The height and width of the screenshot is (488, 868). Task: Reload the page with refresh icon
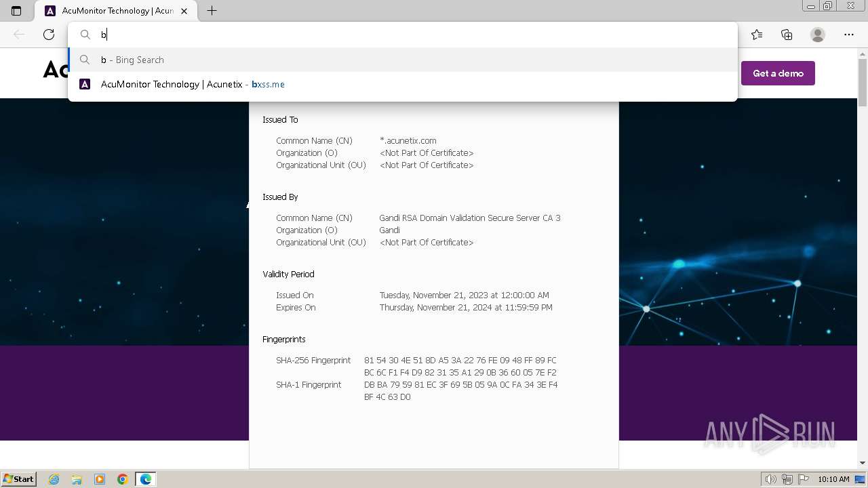tap(49, 35)
